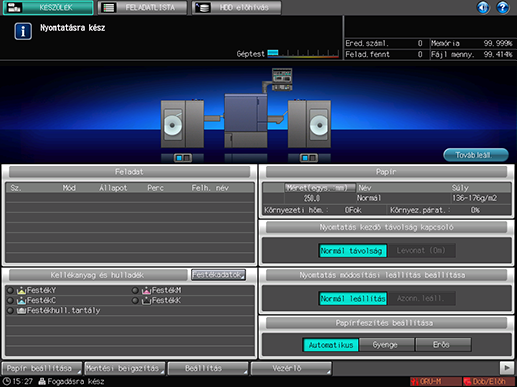Click the right roll rewinder unit image
Screen dimensions: 517x387
click(309, 124)
